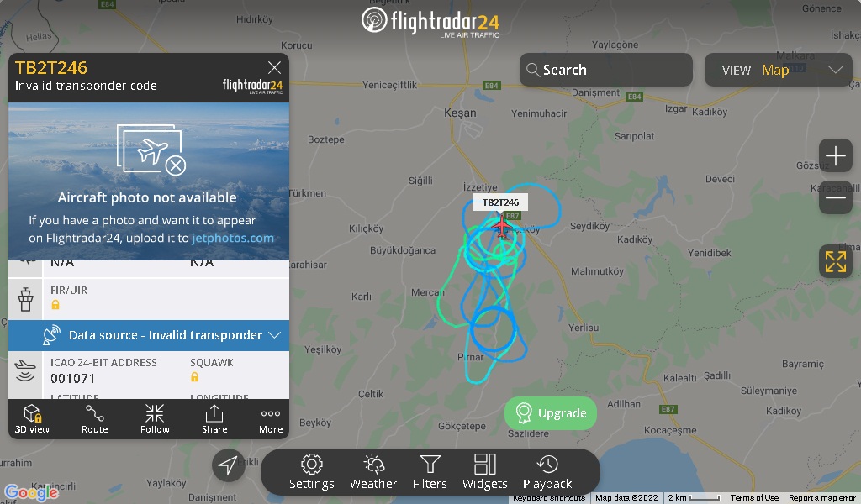Close the TB2T246 flight panel
The height and width of the screenshot is (504, 861).
click(x=274, y=67)
